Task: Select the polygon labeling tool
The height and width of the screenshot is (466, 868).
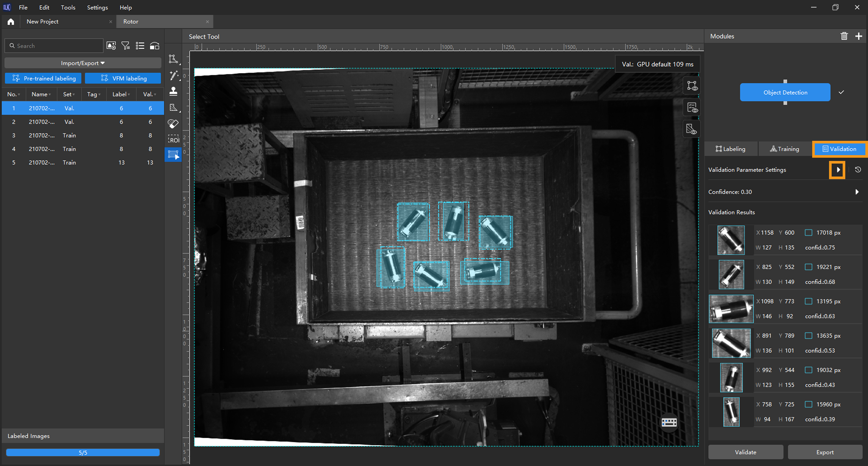Action: point(173,59)
